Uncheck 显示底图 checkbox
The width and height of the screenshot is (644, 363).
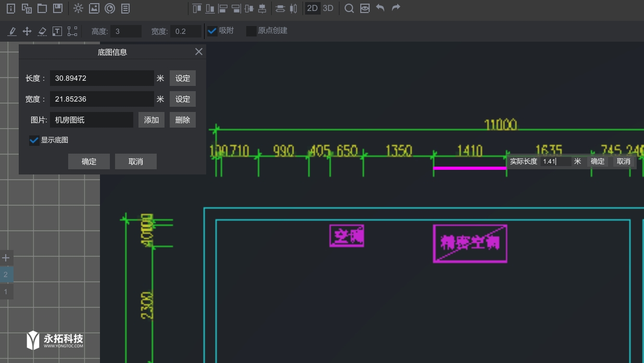point(34,140)
